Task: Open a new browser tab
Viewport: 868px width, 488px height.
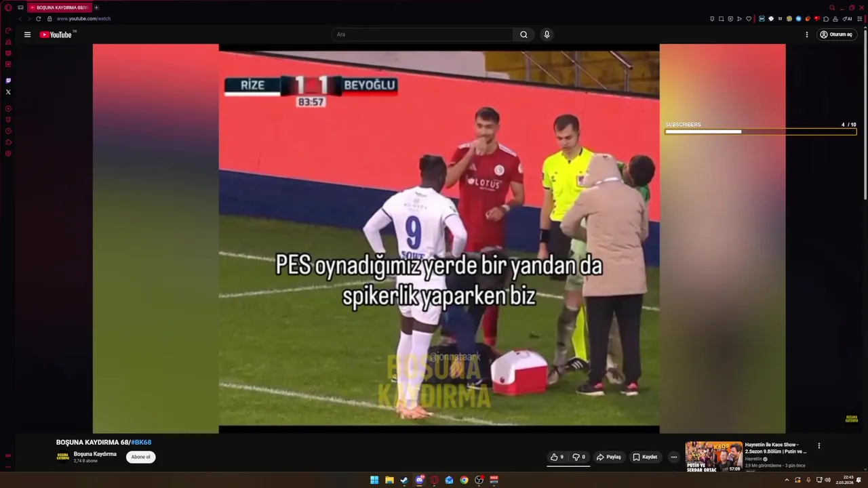Action: pos(96,7)
